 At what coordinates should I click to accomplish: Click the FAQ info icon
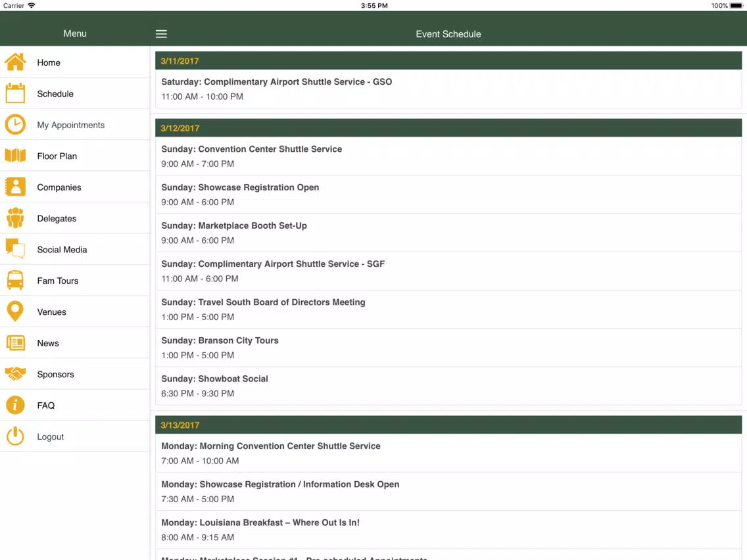[x=15, y=406]
